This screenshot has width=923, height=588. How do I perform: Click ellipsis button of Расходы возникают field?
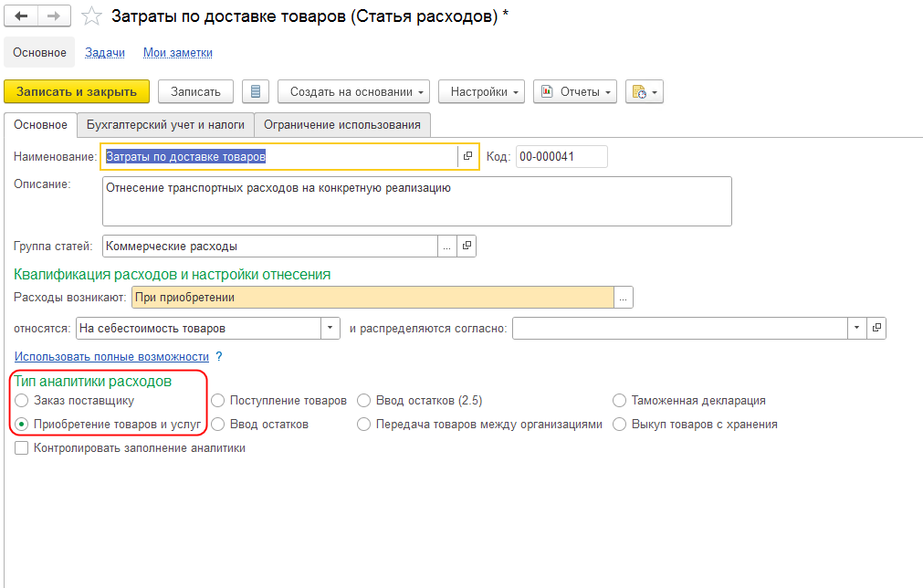(624, 298)
